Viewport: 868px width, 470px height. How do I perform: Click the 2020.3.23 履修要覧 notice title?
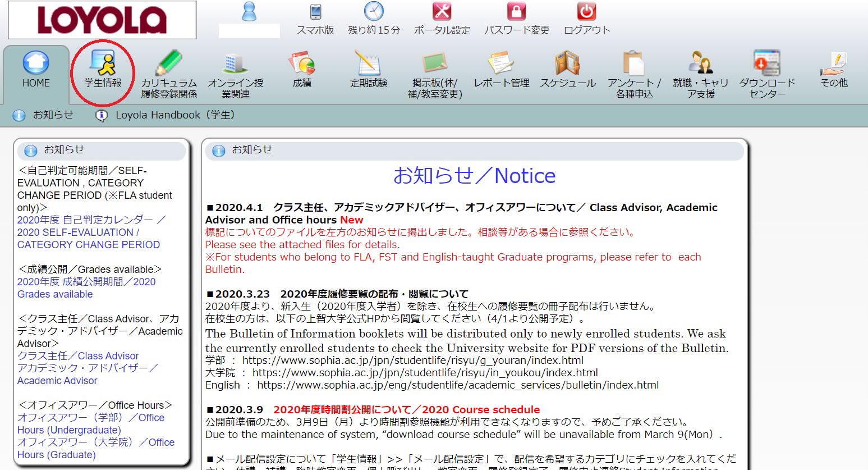pos(337,294)
